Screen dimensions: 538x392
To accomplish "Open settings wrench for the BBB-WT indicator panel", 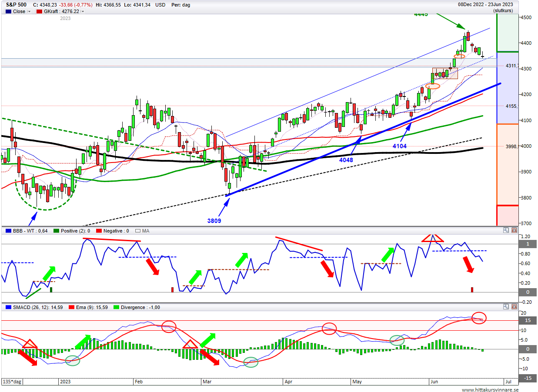I will (506, 230).
